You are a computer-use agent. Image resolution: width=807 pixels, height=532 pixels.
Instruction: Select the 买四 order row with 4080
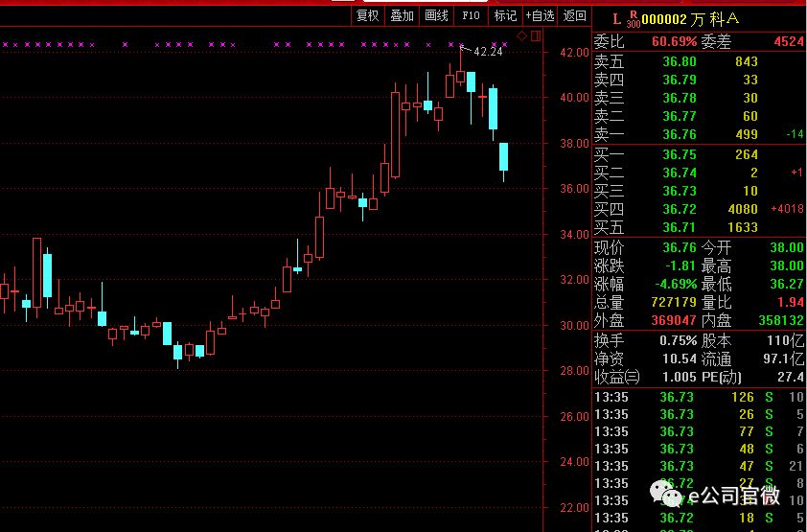699,209
